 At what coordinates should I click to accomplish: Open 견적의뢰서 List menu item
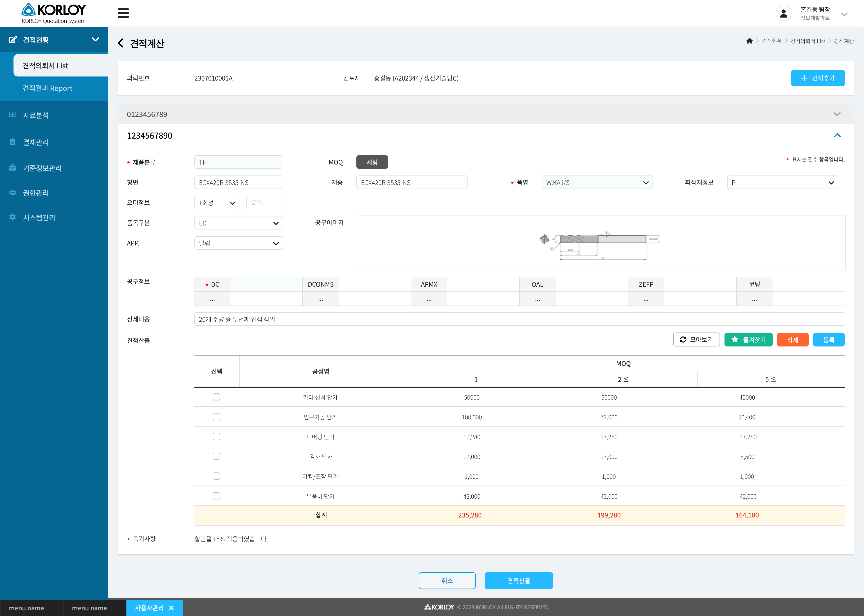point(61,65)
